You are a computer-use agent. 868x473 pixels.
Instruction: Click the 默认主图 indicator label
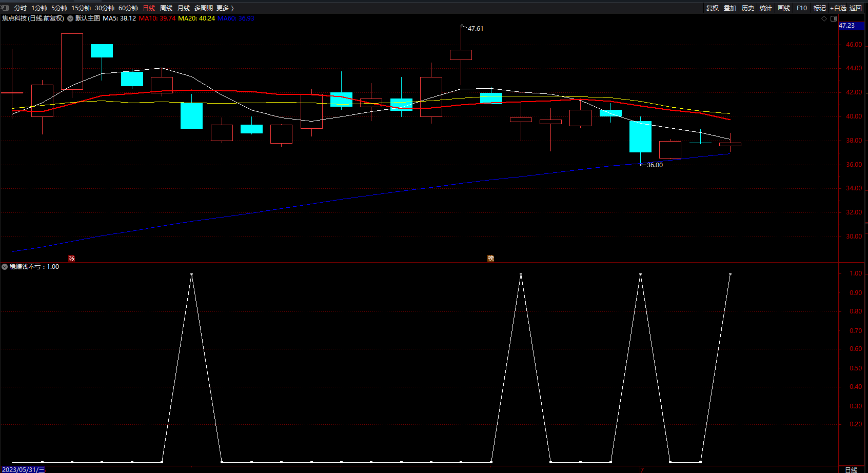(88, 18)
